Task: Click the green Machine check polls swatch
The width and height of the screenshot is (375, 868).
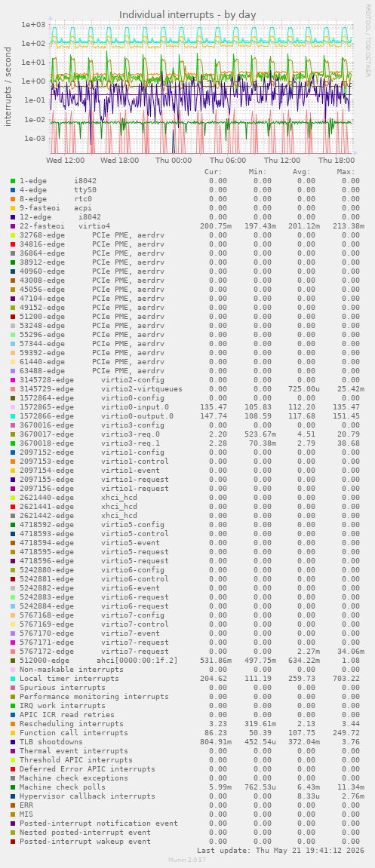Action: pos(13,787)
